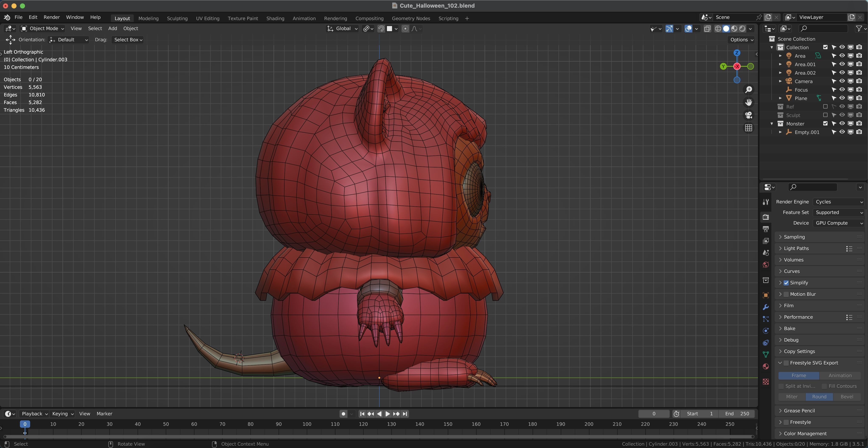This screenshot has height=448, width=868.
Task: Open the viewport Add menu
Action: (x=113, y=29)
